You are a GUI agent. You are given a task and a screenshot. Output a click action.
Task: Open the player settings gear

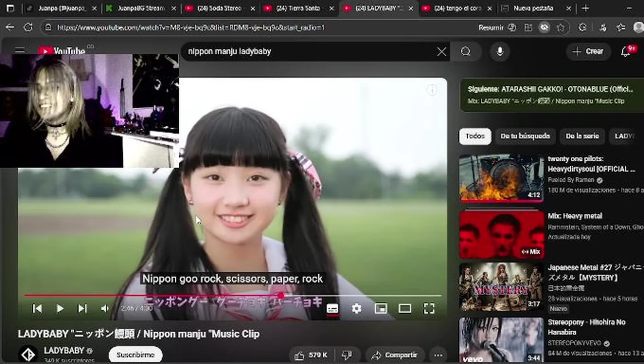tap(357, 308)
